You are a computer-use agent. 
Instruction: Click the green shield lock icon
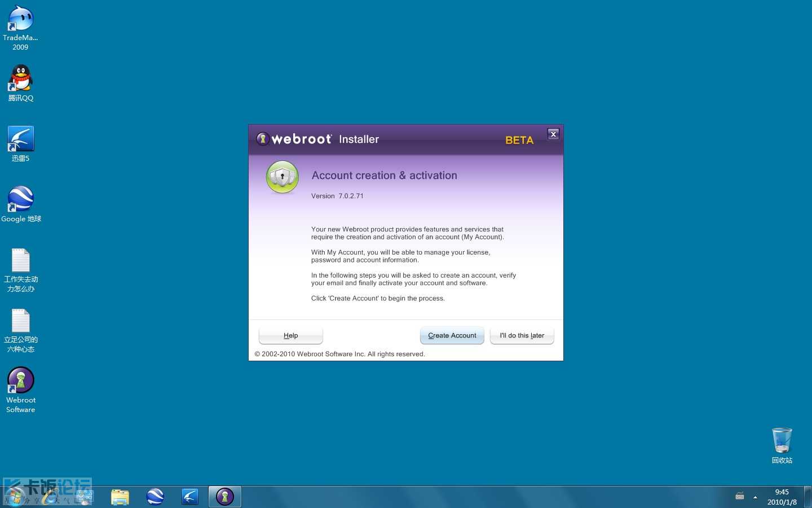click(282, 177)
